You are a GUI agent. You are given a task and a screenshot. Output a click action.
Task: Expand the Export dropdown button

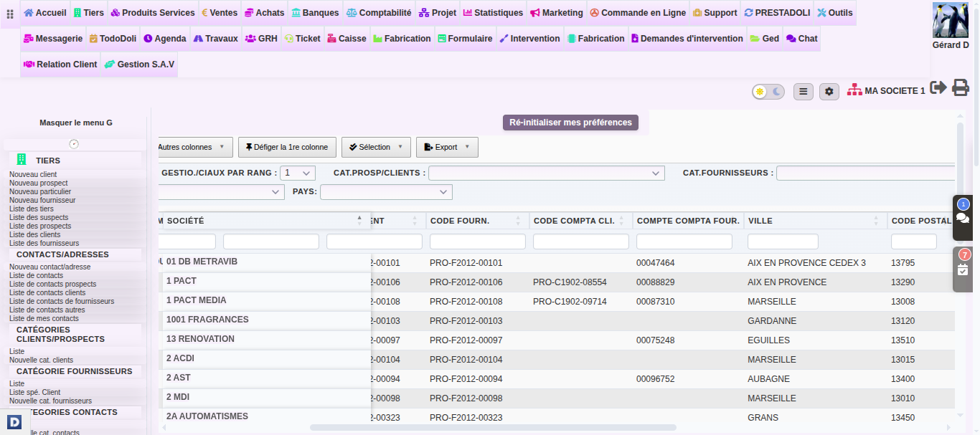pos(447,147)
